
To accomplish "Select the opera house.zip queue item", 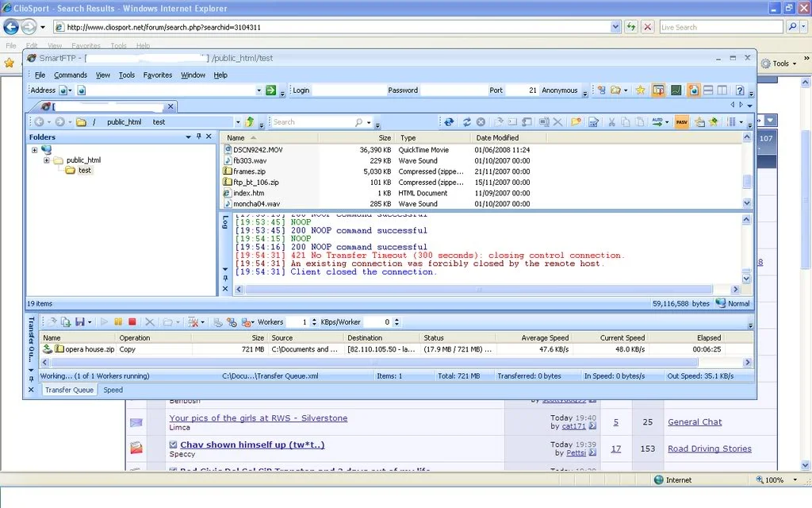I will tap(90, 349).
